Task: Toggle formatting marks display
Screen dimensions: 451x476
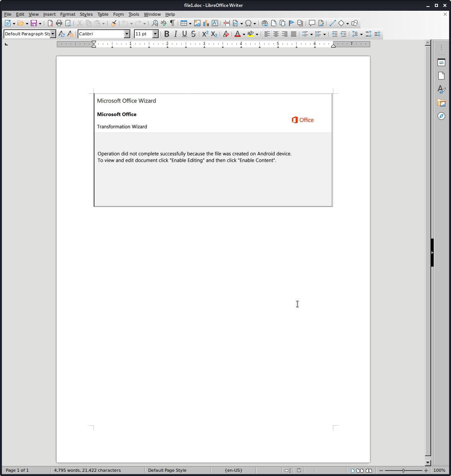Action: [172, 23]
